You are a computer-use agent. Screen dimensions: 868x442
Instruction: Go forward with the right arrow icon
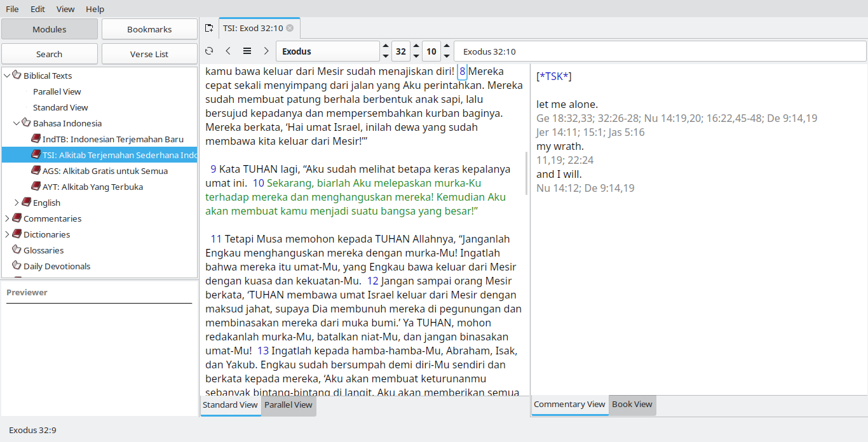pyautogui.click(x=266, y=51)
